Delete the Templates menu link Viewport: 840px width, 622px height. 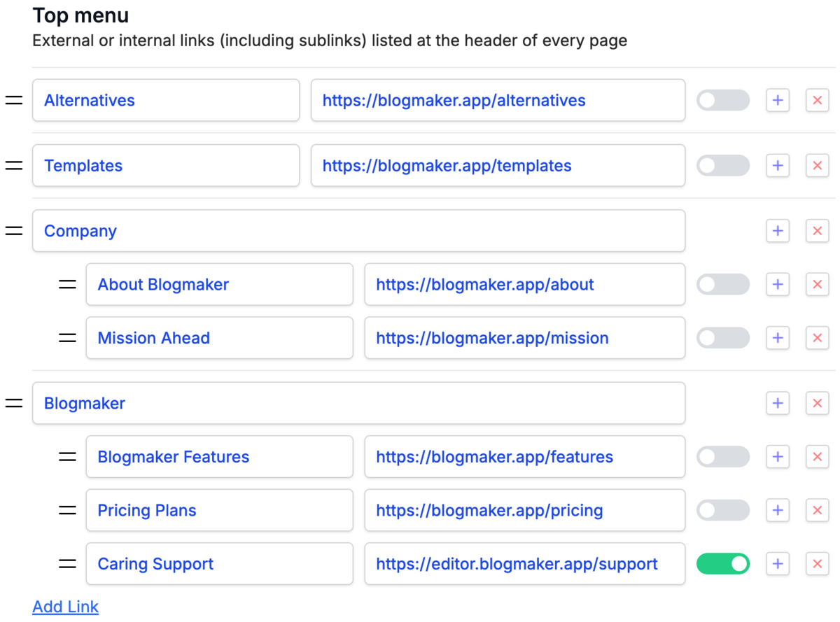(817, 166)
